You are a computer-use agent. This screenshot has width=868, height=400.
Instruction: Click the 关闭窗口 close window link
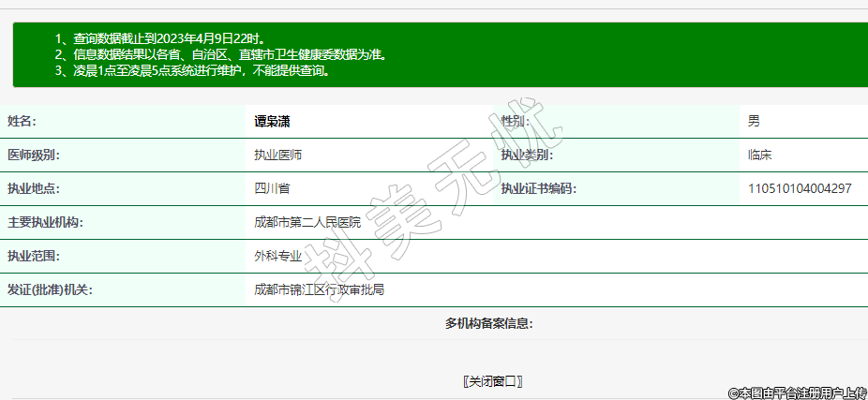tap(492, 381)
